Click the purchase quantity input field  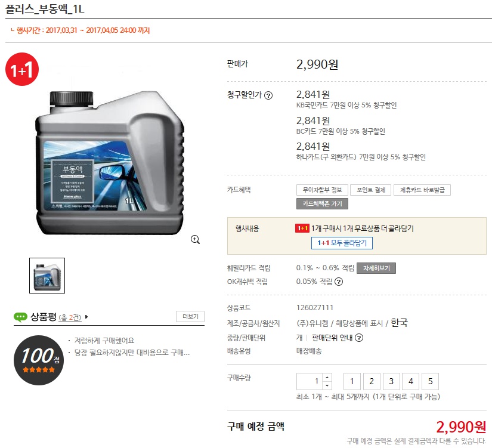tap(310, 381)
